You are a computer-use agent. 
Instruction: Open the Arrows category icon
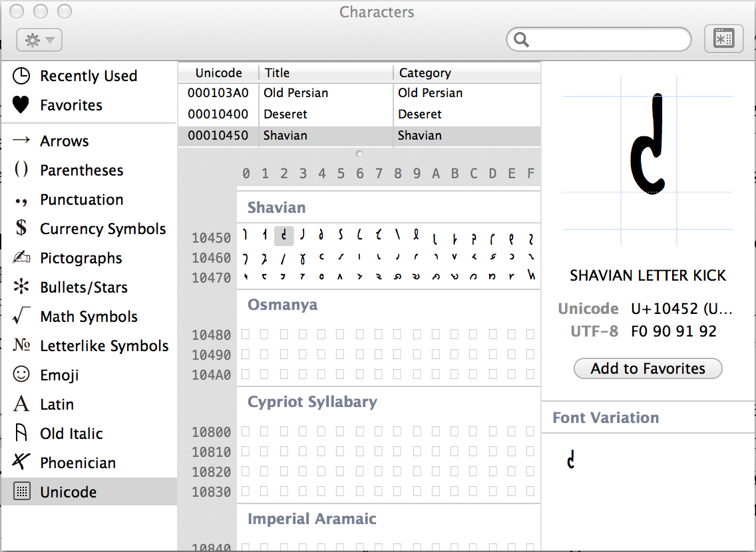[x=21, y=140]
